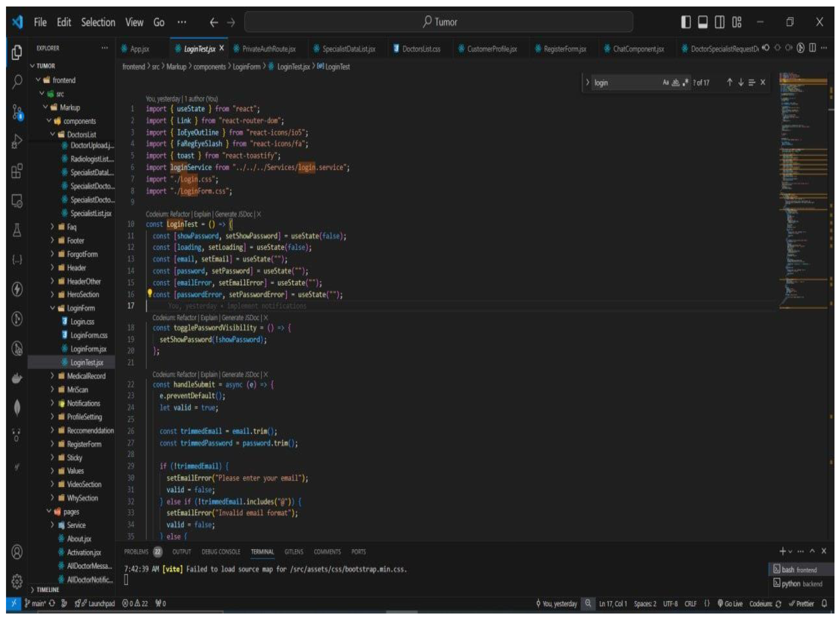Open the Extensions view
The width and height of the screenshot is (840, 620).
(x=17, y=171)
